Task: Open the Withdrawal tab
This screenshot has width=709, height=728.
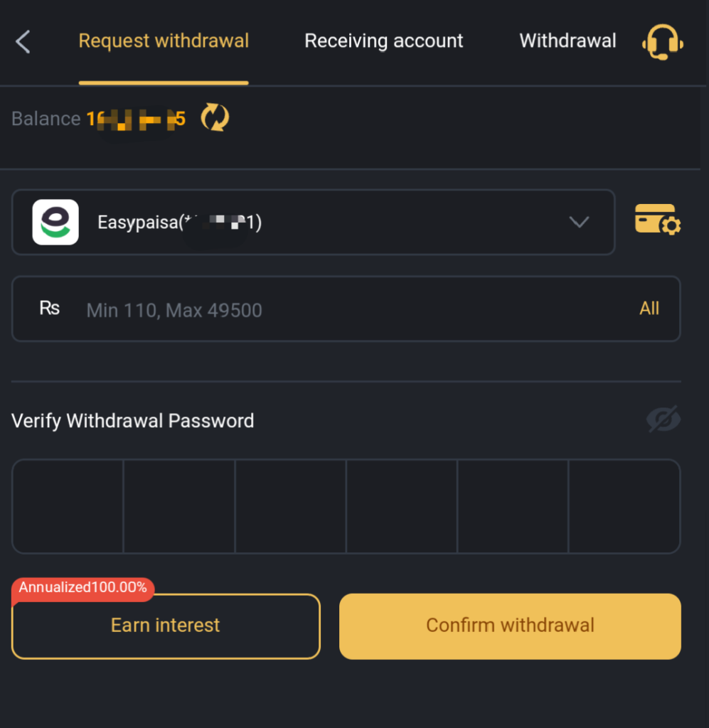Action: click(568, 41)
